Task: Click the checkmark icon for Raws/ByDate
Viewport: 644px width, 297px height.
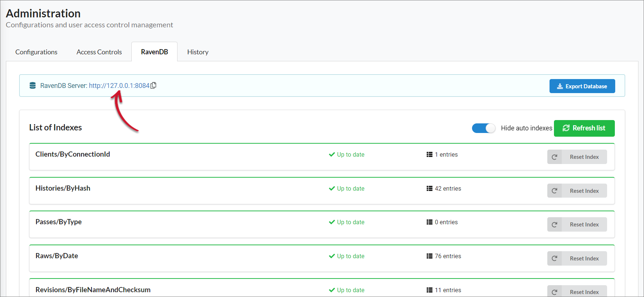Action: [332, 256]
